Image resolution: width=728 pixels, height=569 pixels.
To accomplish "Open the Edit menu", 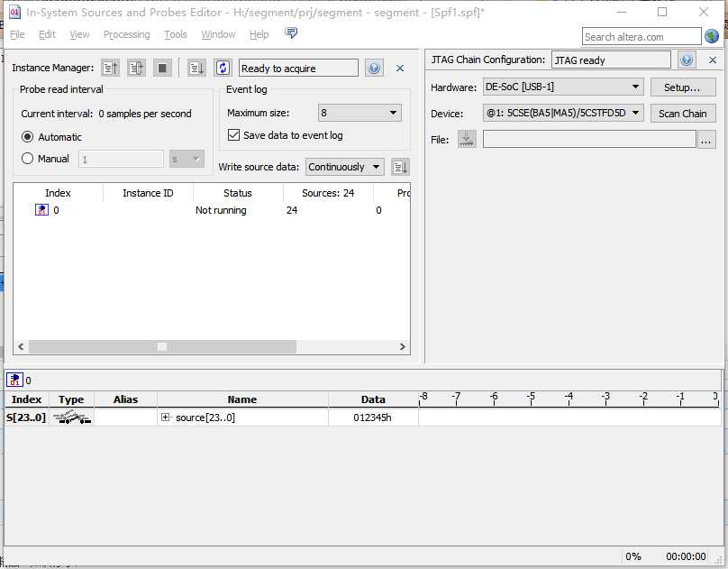I will pyautogui.click(x=47, y=34).
